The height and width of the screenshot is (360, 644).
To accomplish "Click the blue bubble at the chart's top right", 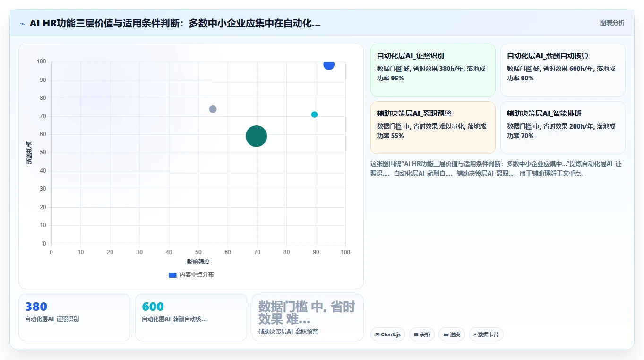I will tap(329, 64).
